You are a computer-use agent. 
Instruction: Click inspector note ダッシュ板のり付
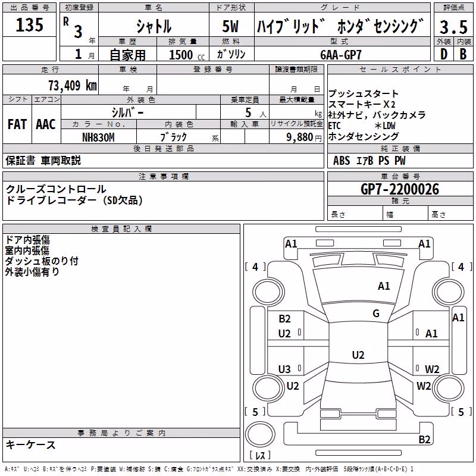[42, 261]
